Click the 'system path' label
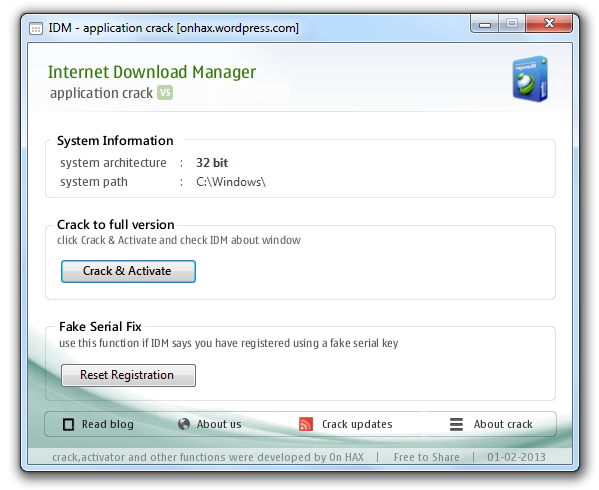 94,182
